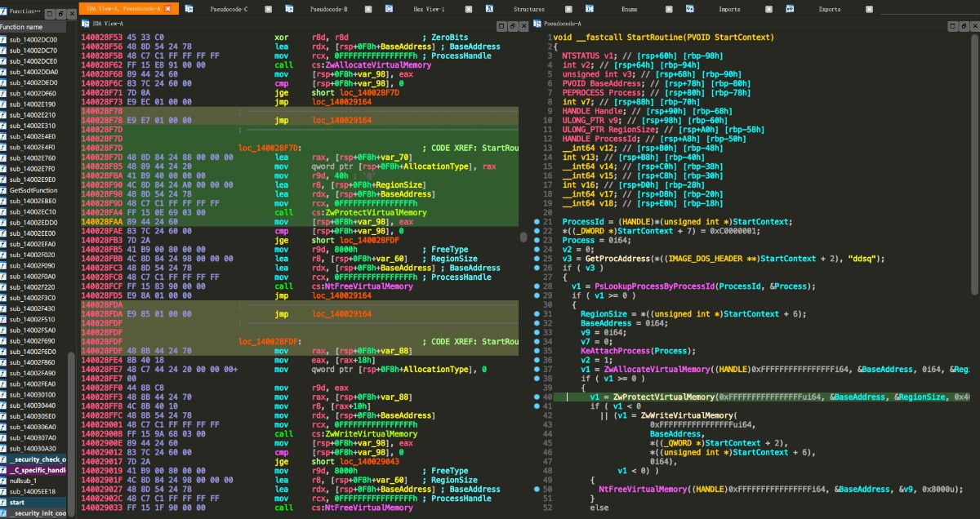Click address 140028FAA in disassembly

(103, 221)
